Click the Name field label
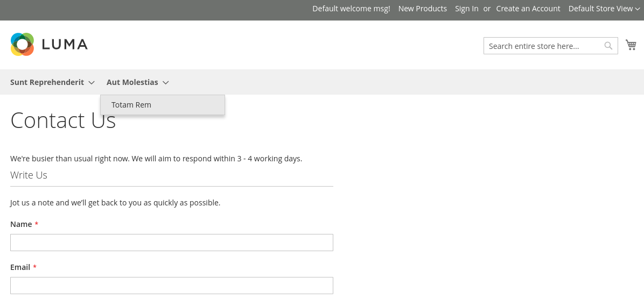The height and width of the screenshot is (299, 644). pos(21,224)
